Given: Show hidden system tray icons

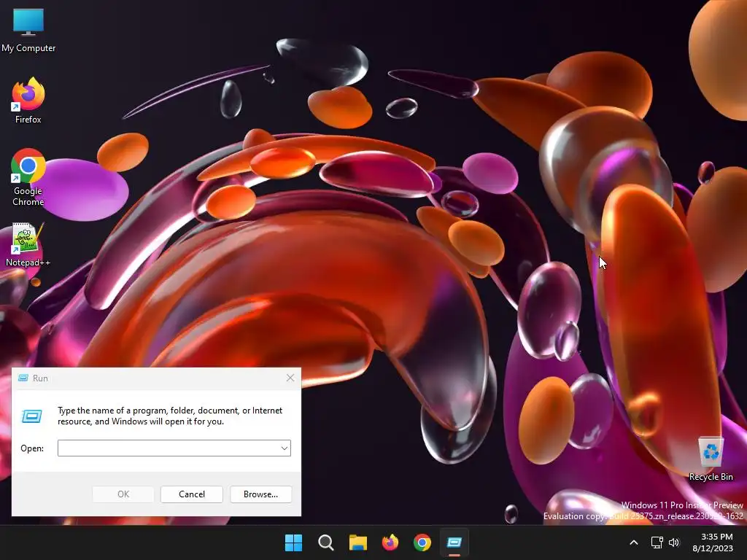Looking at the screenshot, I should (x=634, y=542).
